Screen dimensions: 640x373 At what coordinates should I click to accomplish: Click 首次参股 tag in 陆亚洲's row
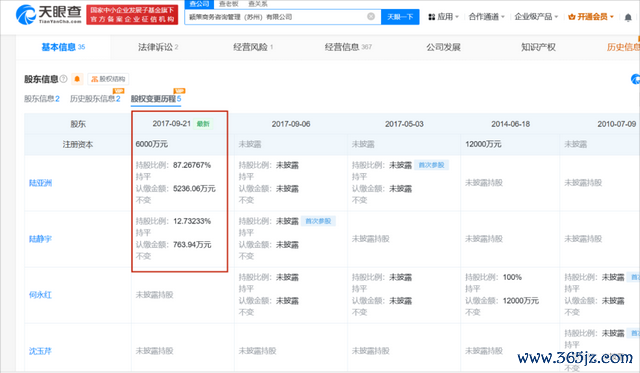431,165
